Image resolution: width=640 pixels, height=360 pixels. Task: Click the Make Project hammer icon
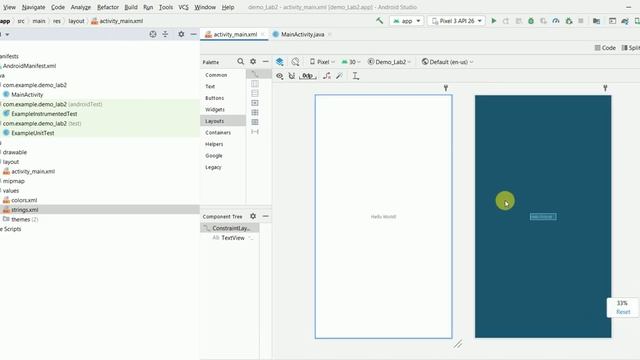click(380, 20)
